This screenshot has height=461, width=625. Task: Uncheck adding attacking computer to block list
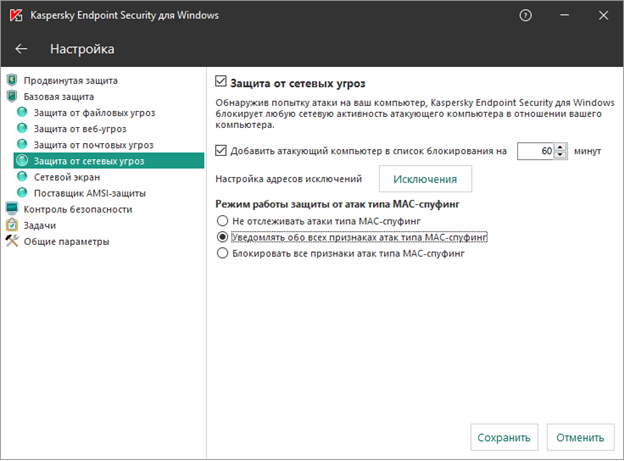tap(223, 151)
